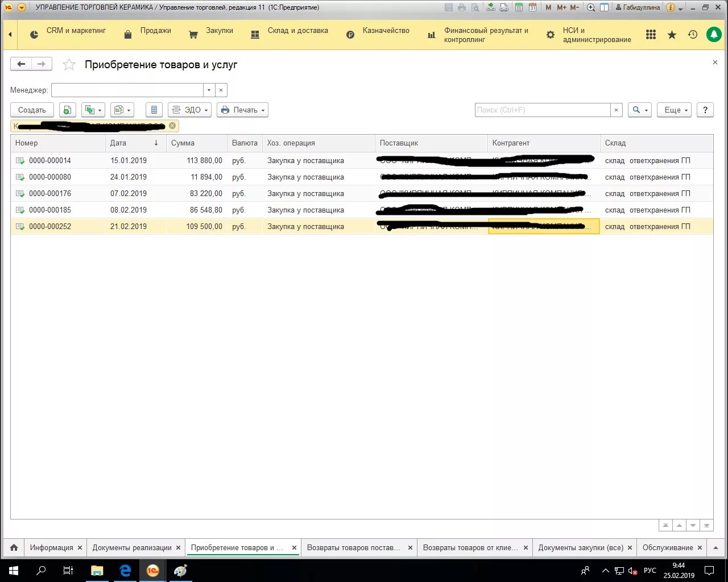Open the reports dropdown button
Image resolution: width=728 pixels, height=582 pixels.
pos(122,110)
